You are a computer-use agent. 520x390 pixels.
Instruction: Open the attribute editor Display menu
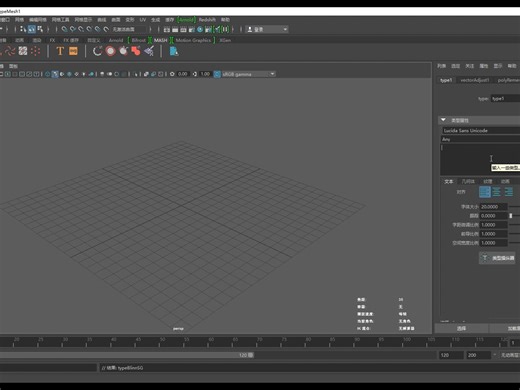[498, 66]
